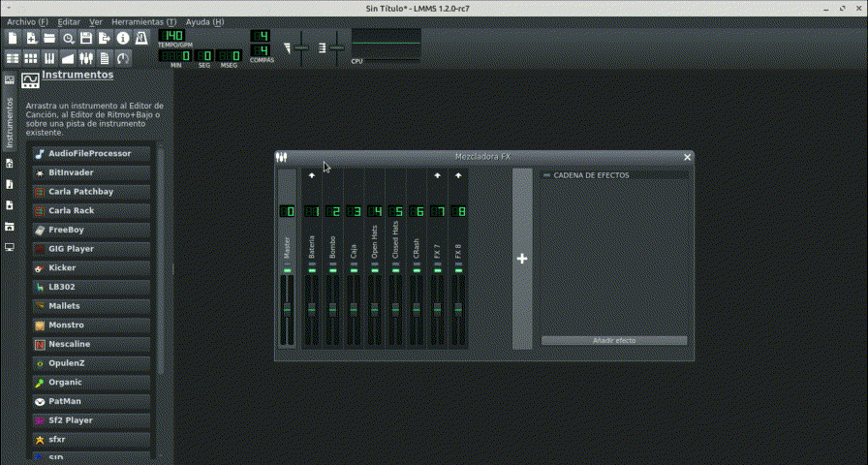
Task: Select the Monstro instrument
Action: (x=91, y=325)
